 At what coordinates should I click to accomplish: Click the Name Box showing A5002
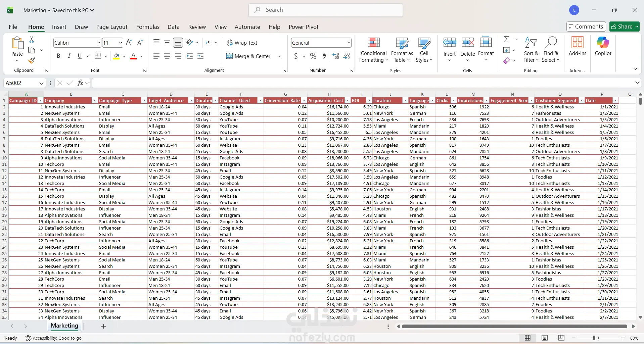pyautogui.click(x=21, y=83)
